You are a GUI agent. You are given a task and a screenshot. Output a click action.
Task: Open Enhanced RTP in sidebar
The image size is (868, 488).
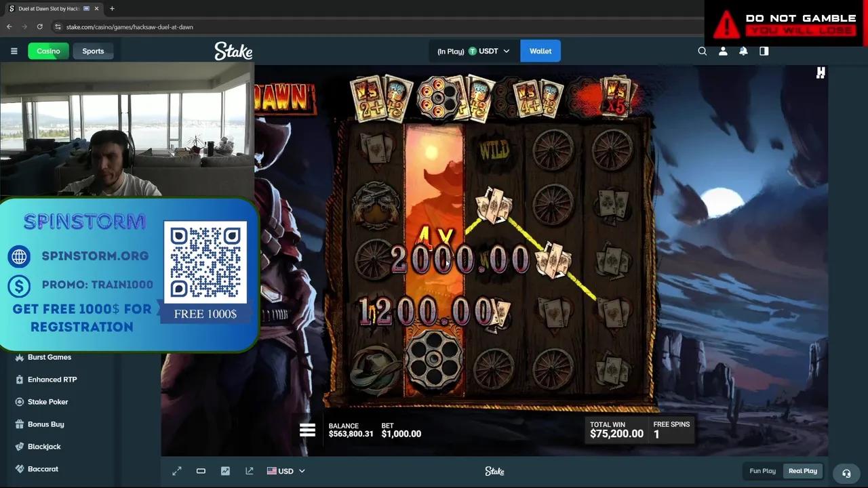pos(52,380)
